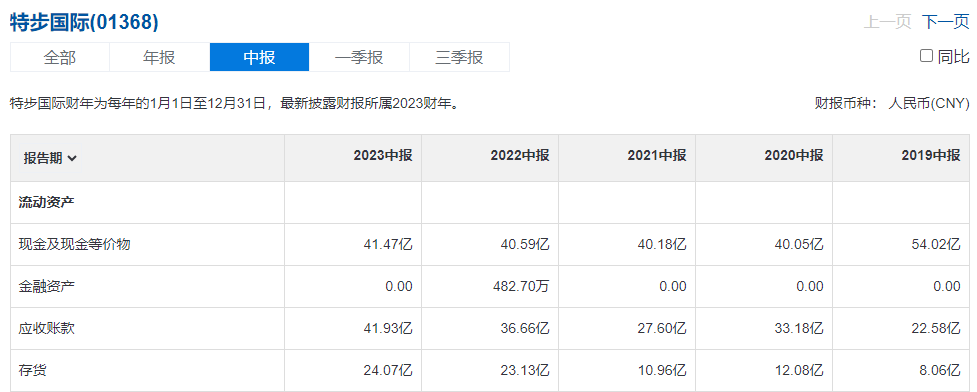Open the 三季报 tab
Viewport: 977px width, 392px height.
(459, 57)
